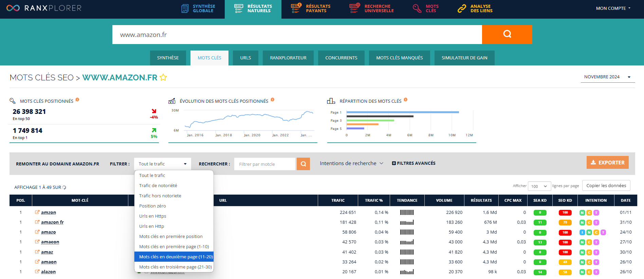Screen dimensions: 644x279
Task: Open external link icon for alazon
Action: point(37,272)
